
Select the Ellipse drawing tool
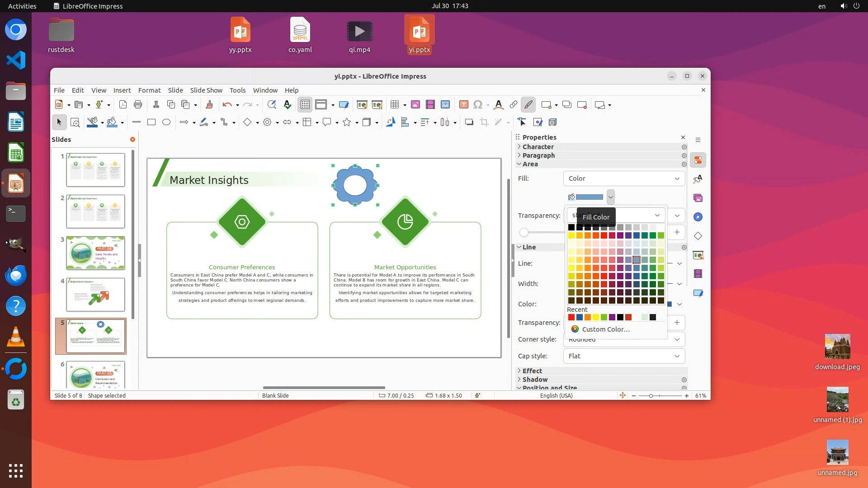(x=166, y=122)
